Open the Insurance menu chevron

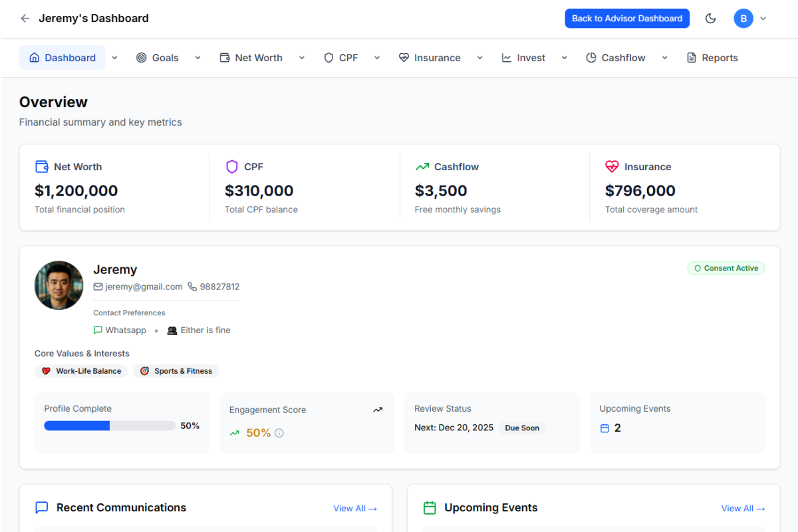point(480,58)
